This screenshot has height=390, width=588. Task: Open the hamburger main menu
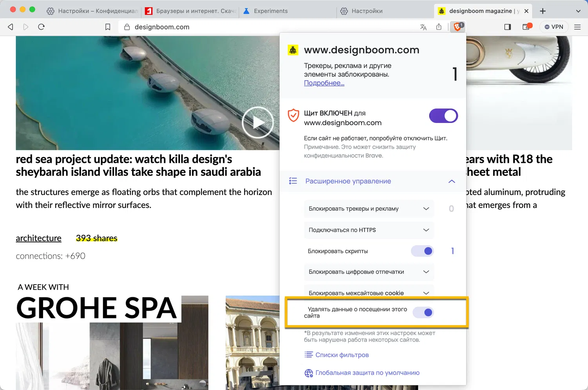577,27
